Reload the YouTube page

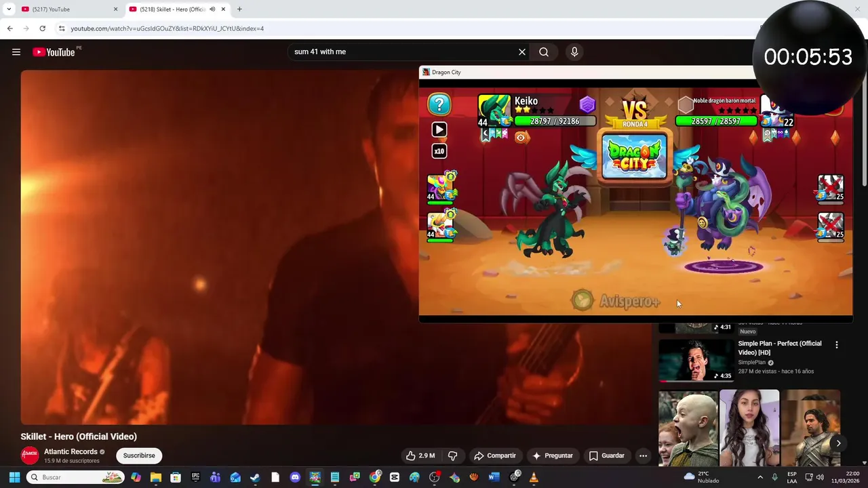pyautogui.click(x=42, y=28)
